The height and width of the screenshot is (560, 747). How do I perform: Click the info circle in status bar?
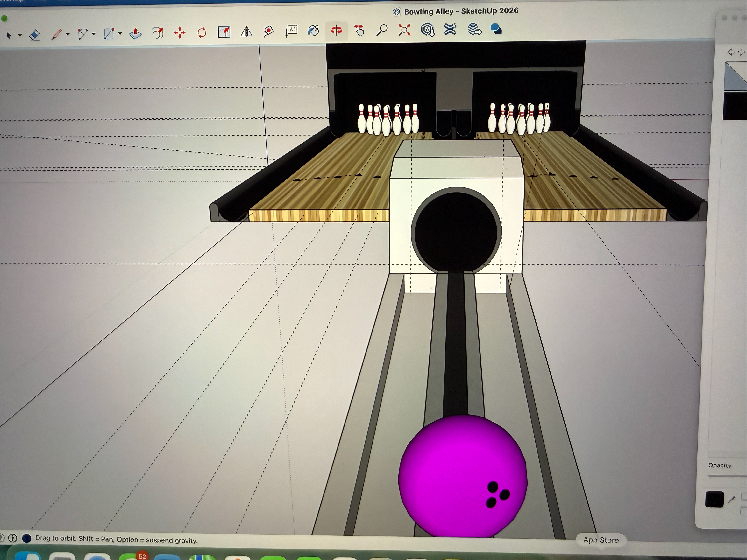[x=13, y=538]
